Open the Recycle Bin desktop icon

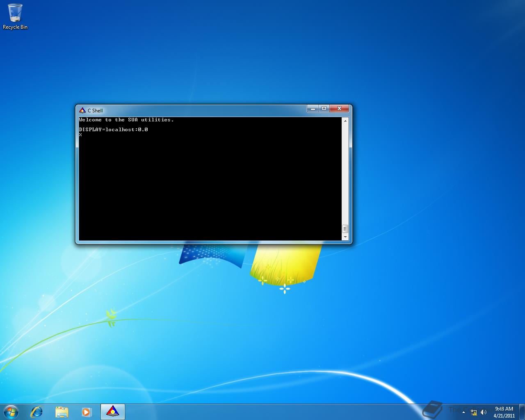15,16
